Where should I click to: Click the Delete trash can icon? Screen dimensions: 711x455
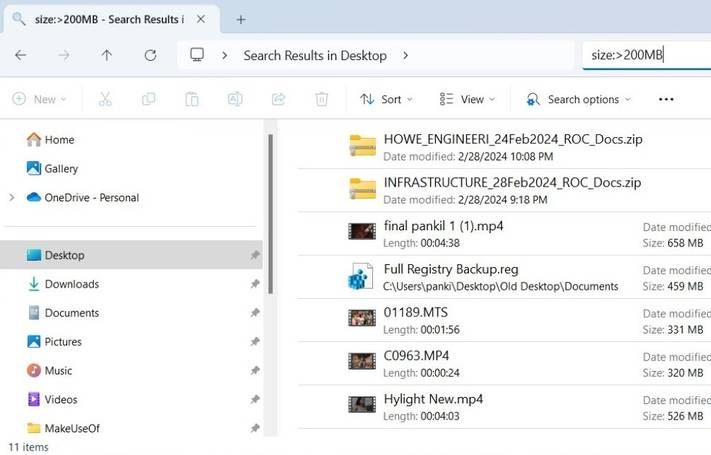point(321,99)
